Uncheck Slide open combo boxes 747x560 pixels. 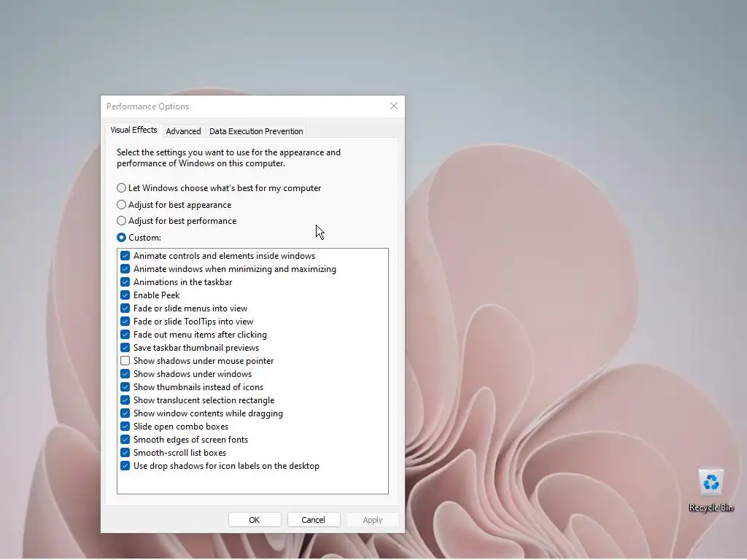(125, 426)
